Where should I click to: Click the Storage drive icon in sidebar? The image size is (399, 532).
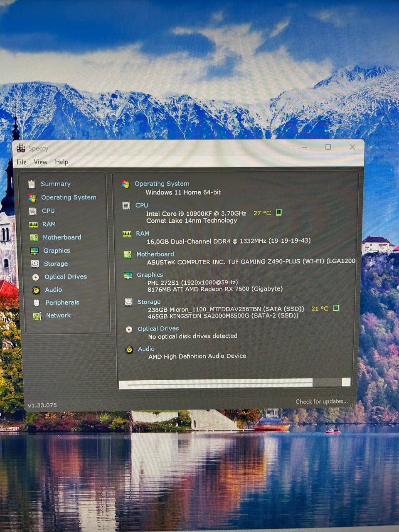(x=35, y=264)
